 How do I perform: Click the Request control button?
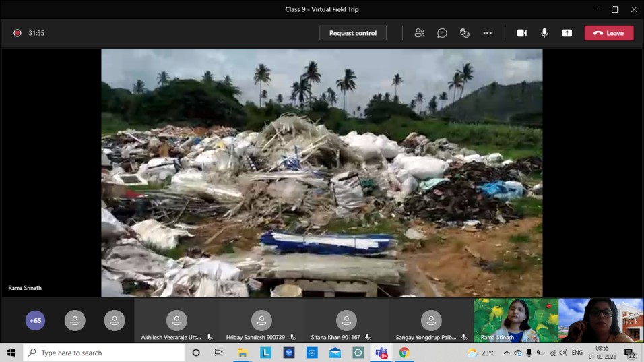[353, 33]
